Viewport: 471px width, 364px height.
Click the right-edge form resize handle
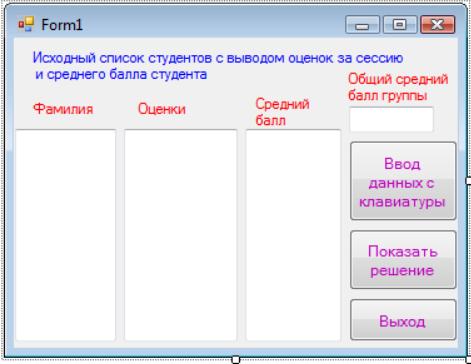pos(468,181)
